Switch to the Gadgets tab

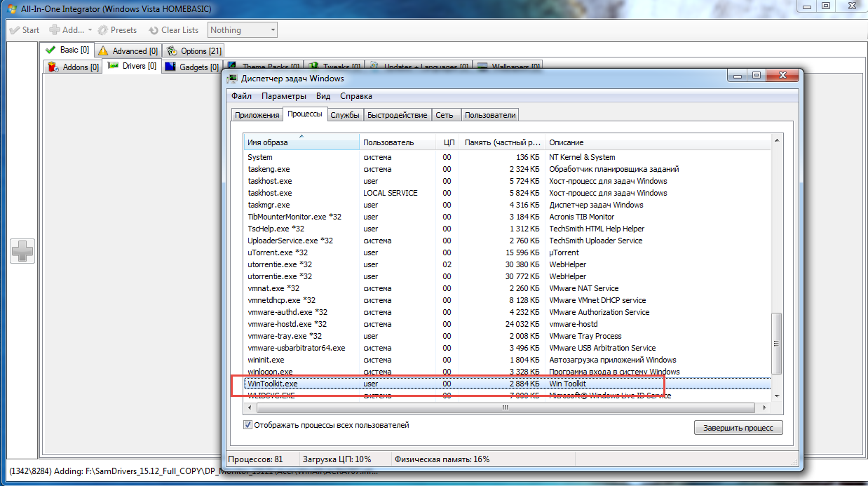[191, 67]
